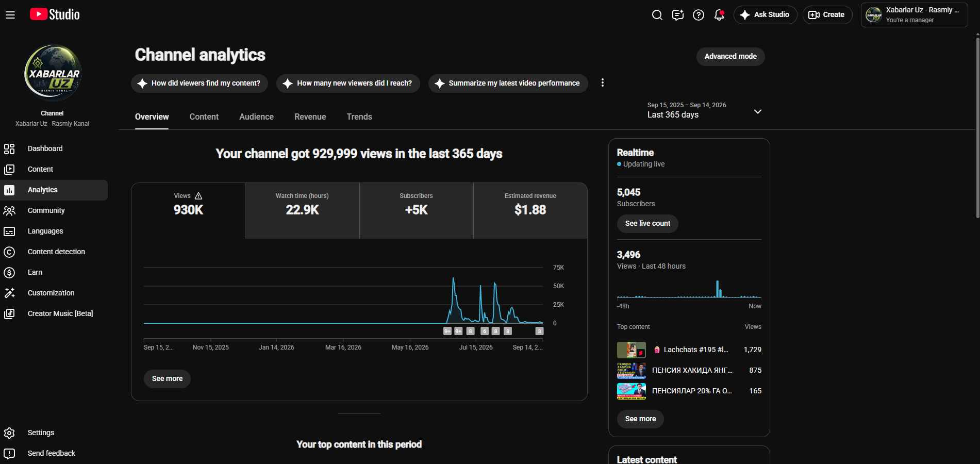Open the search icon in the header

coord(657,15)
